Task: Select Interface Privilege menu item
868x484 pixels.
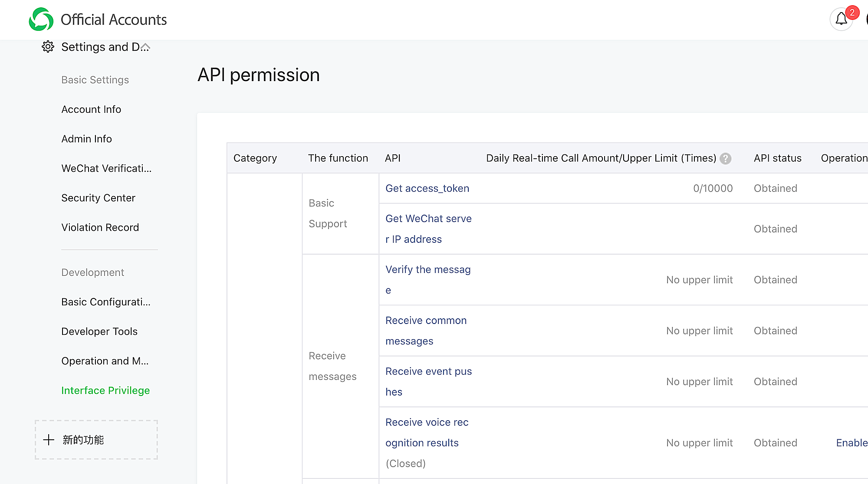Action: tap(105, 390)
